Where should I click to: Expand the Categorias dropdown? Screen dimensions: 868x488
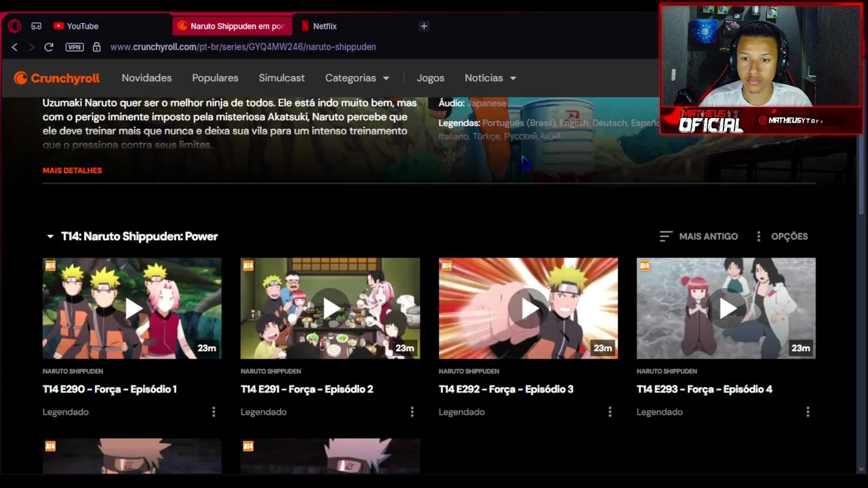(x=357, y=78)
